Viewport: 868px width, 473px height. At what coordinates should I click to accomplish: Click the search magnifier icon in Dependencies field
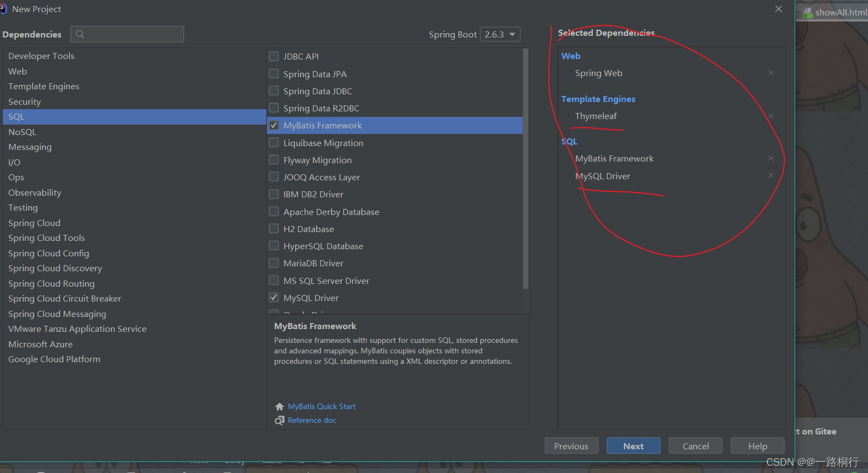coord(80,34)
